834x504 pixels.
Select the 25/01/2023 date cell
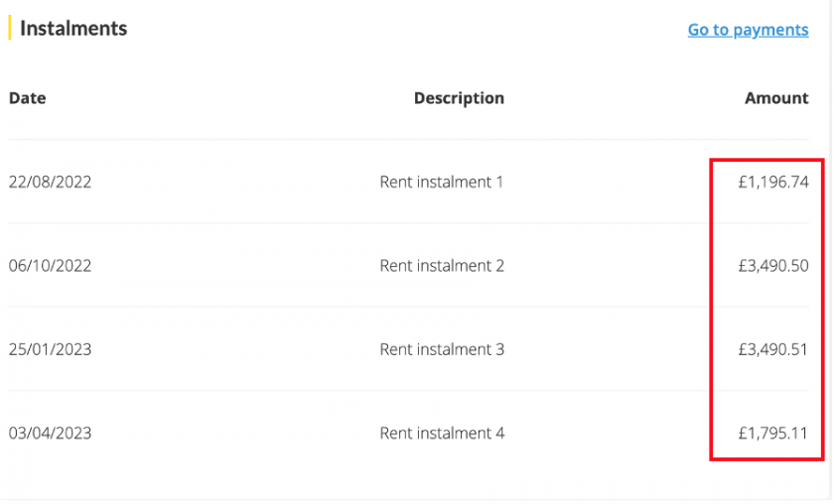click(50, 349)
